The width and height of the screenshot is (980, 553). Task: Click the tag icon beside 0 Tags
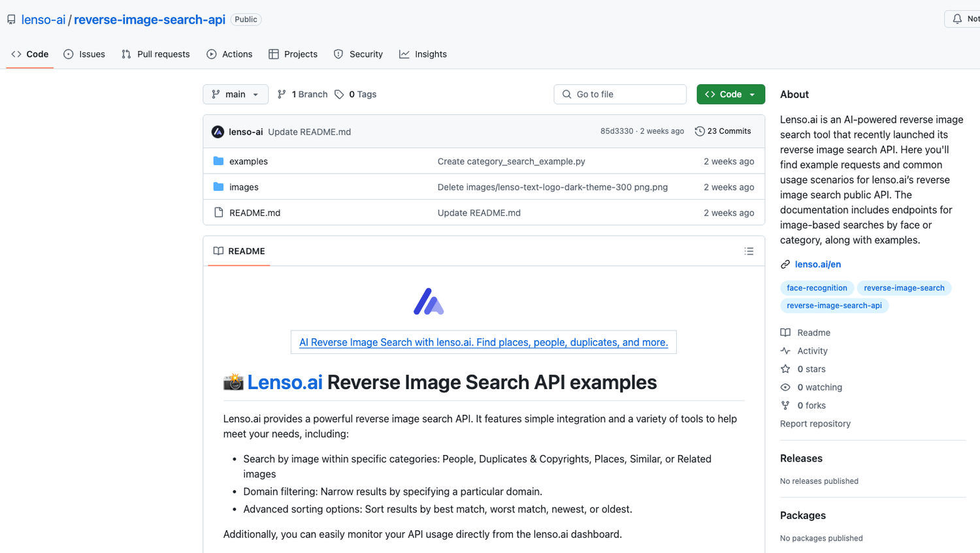339,94
